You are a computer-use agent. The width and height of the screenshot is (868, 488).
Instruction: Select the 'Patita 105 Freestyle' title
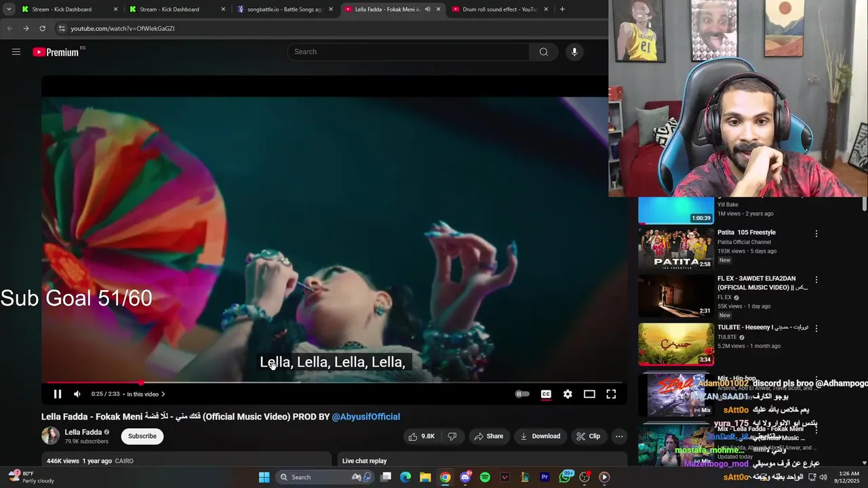coord(747,232)
